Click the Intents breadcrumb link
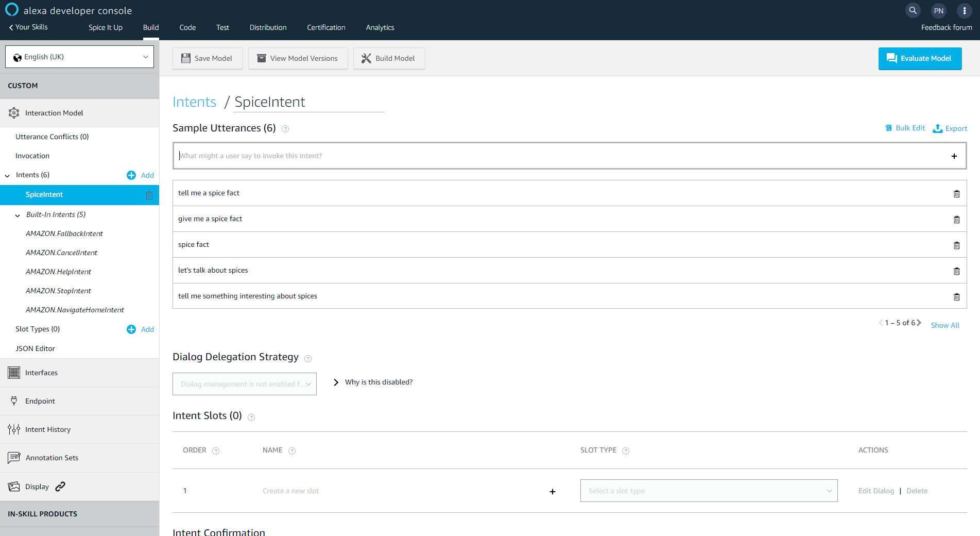 click(194, 102)
